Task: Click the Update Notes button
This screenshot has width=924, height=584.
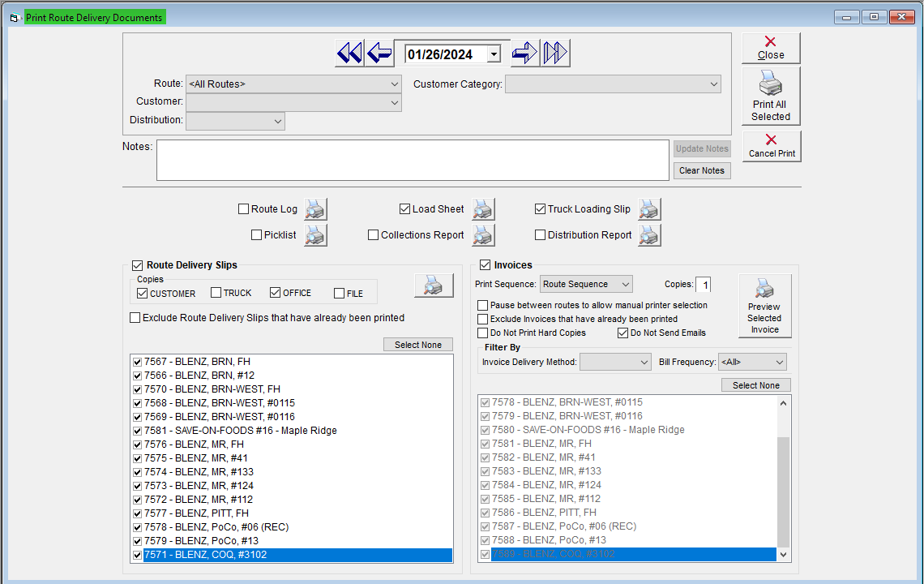Action: click(x=702, y=148)
